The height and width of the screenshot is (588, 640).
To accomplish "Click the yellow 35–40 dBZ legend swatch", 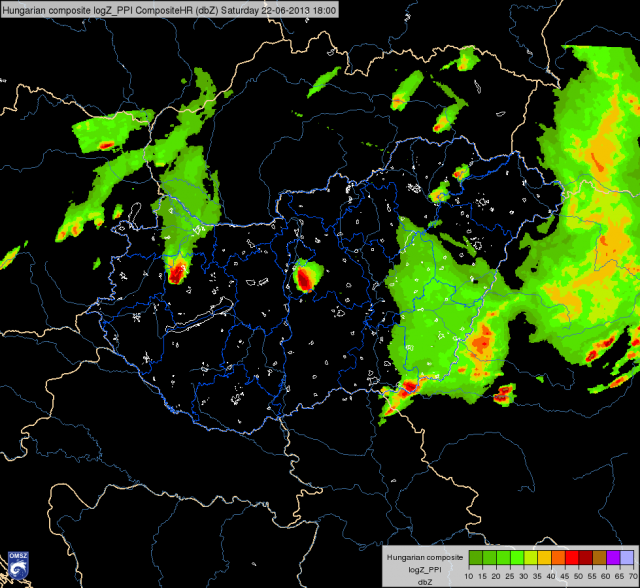I will pos(544,557).
